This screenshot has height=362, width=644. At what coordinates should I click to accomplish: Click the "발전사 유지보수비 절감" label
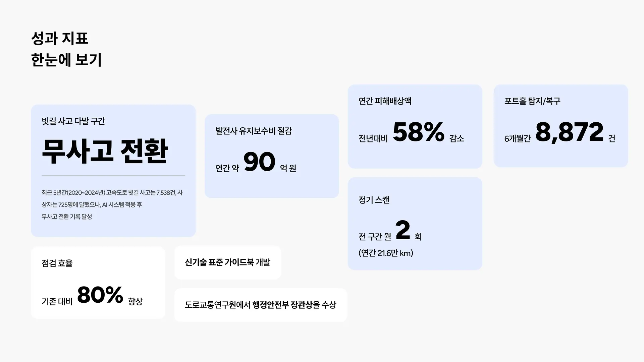[253, 131]
